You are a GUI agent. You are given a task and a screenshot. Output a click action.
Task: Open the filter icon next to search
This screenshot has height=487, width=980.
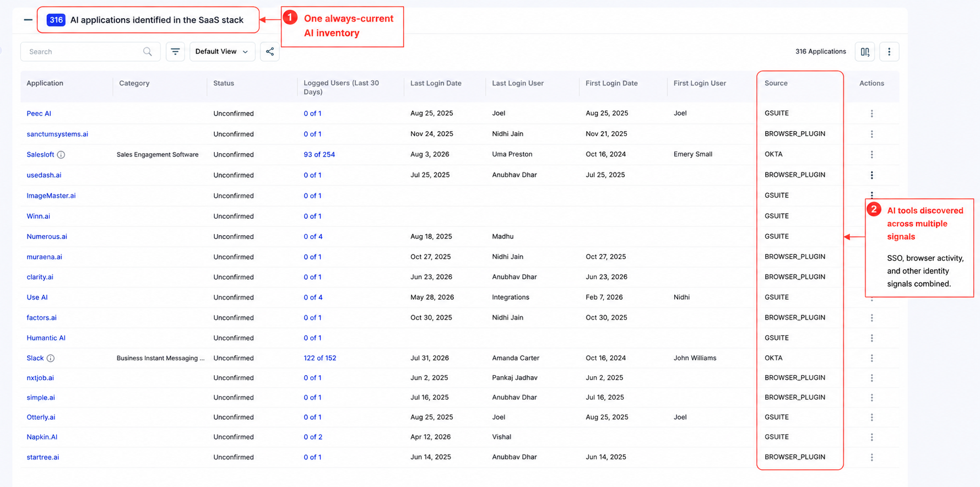point(175,52)
